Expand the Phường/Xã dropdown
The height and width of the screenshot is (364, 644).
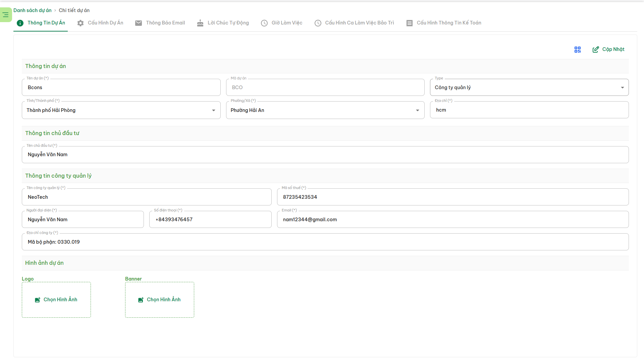417,110
